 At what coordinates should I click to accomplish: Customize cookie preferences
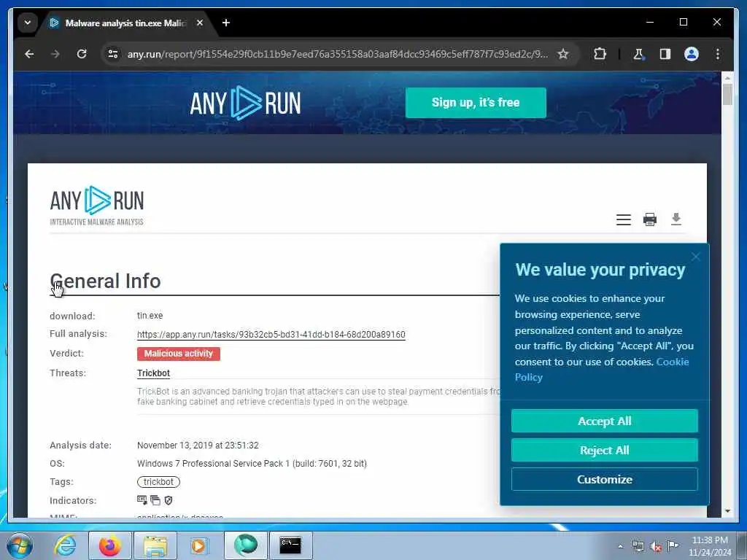coord(605,479)
